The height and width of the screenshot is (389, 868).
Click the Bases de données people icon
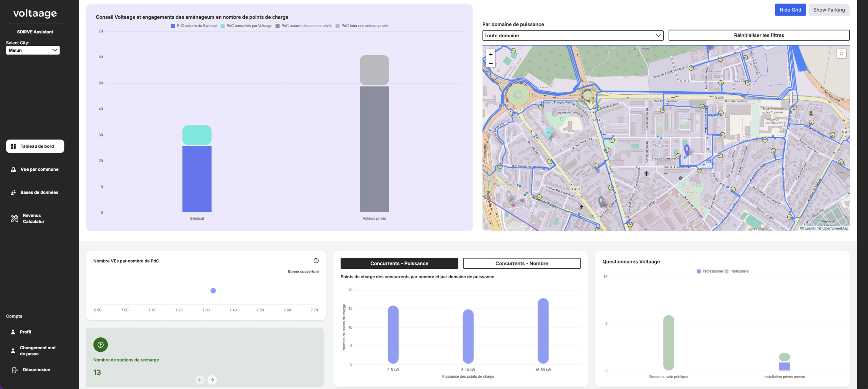14,192
